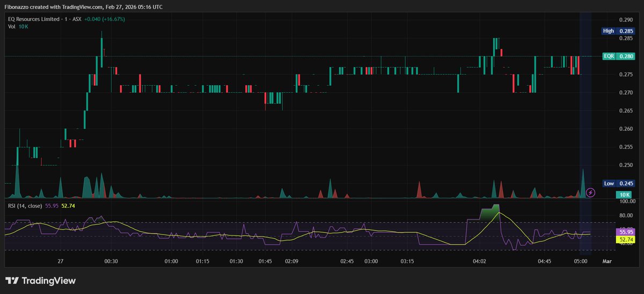Click the 0.265 price axis value

pyautogui.click(x=626, y=111)
